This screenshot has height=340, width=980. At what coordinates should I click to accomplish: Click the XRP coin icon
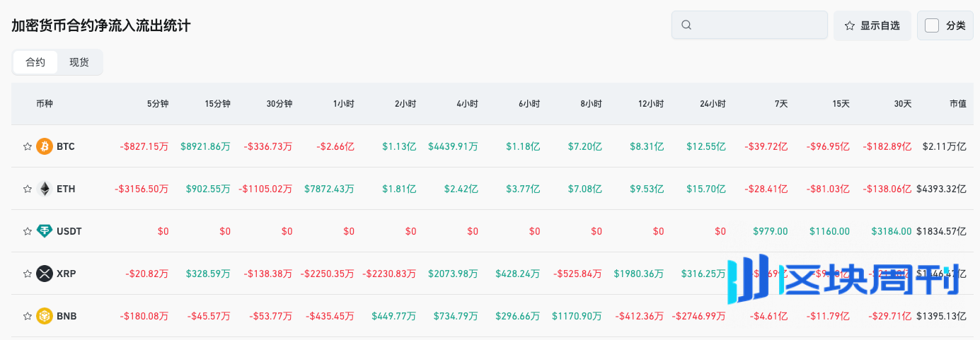pos(45,274)
